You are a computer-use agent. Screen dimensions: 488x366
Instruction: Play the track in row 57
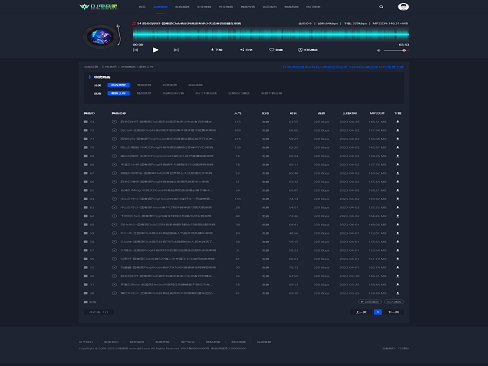(114, 250)
